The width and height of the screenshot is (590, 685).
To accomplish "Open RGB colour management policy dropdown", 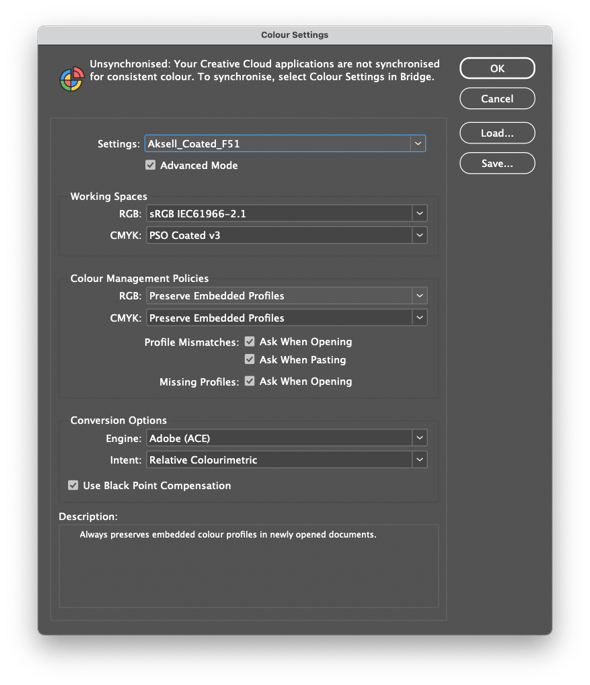I will pos(420,296).
